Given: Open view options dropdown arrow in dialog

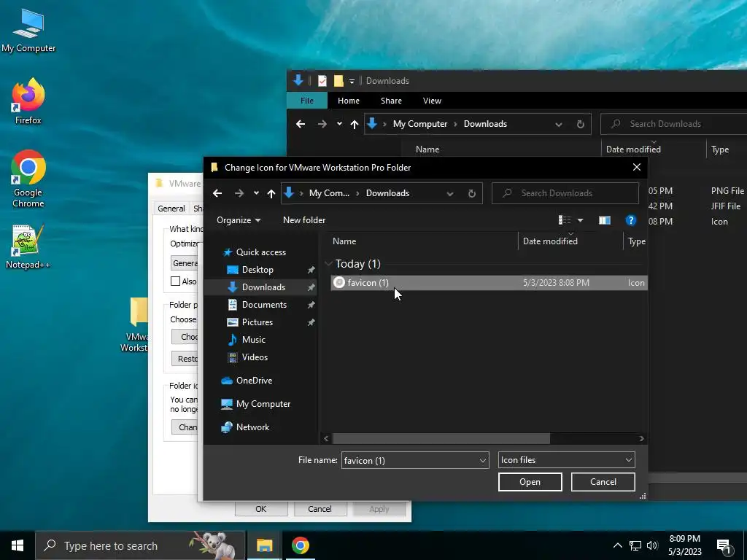Looking at the screenshot, I should click(580, 220).
